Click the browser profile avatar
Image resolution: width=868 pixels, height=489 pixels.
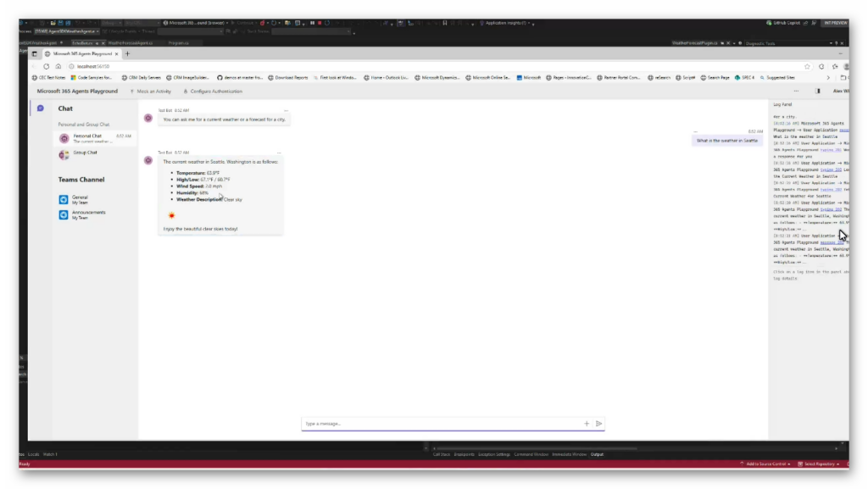(x=847, y=66)
